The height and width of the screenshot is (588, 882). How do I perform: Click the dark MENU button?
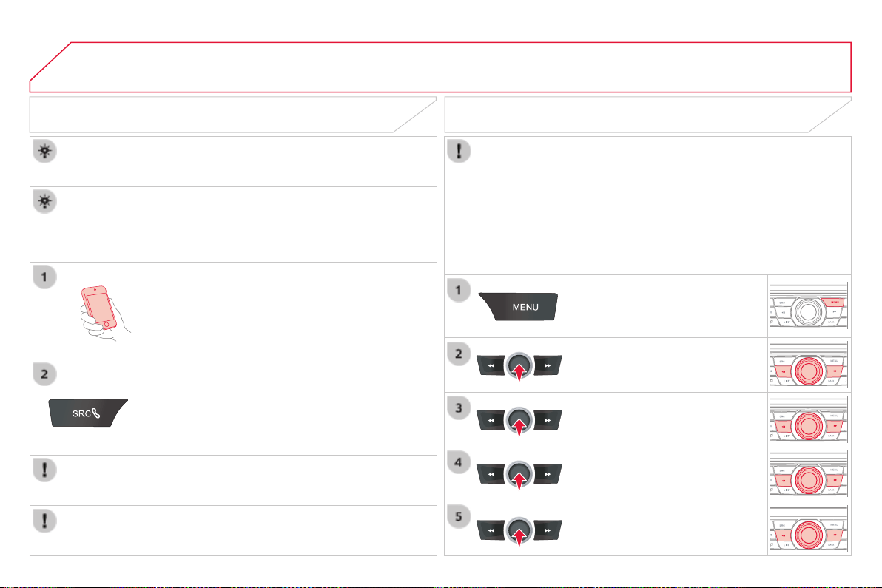point(518,306)
